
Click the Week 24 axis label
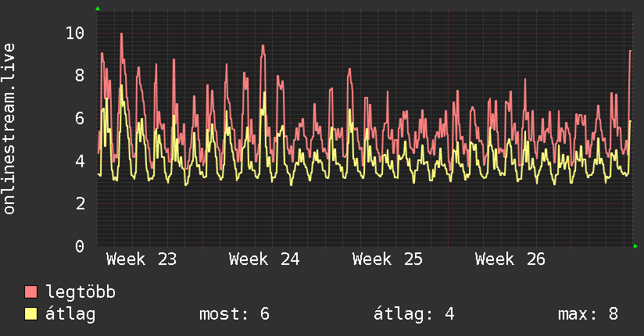click(x=264, y=259)
